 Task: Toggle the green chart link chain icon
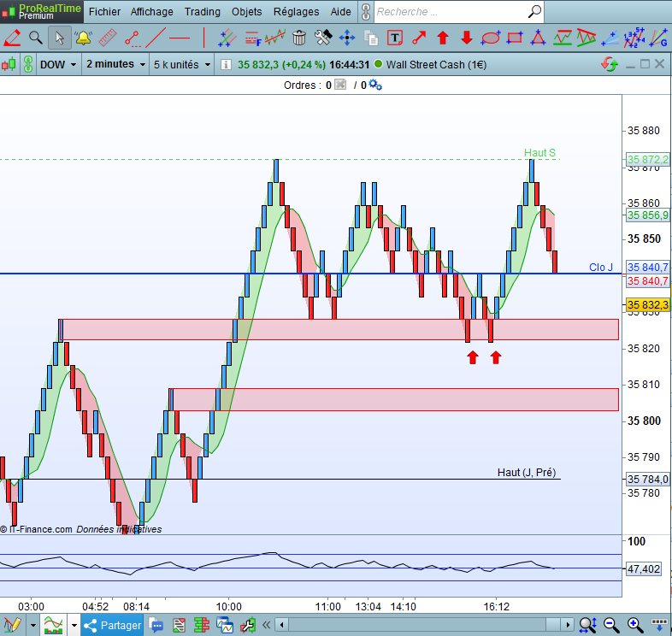tap(28, 64)
